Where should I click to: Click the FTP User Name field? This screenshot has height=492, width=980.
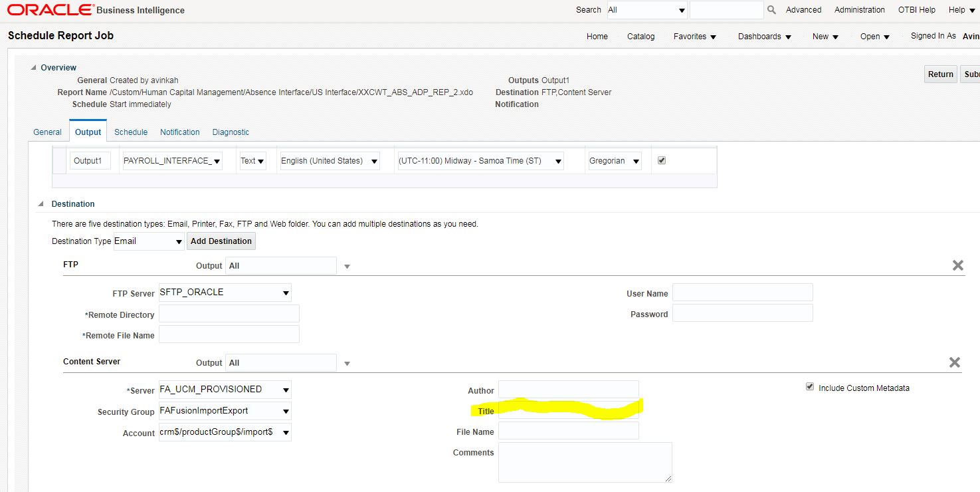[x=743, y=293]
